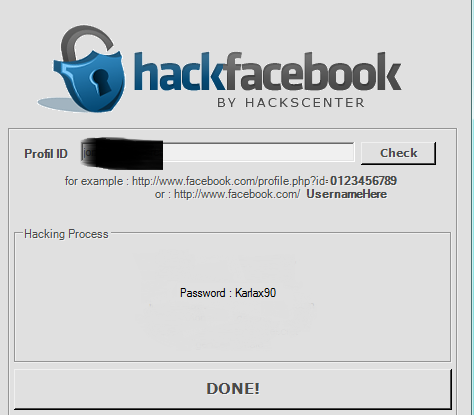This screenshot has height=415, width=474.
Task: Click the keyhole on the padlock
Action: click(101, 82)
